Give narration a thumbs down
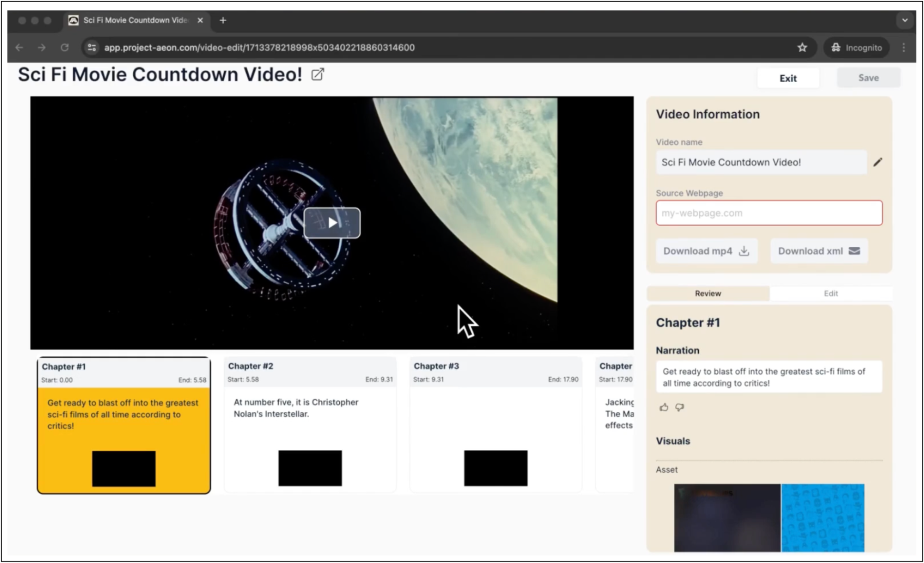924x563 pixels. click(x=679, y=407)
